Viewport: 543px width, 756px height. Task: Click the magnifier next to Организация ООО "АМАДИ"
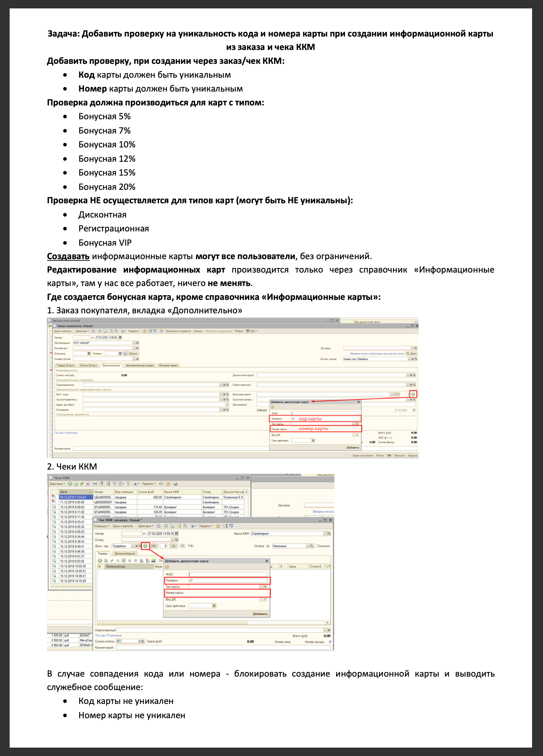pyautogui.click(x=137, y=343)
